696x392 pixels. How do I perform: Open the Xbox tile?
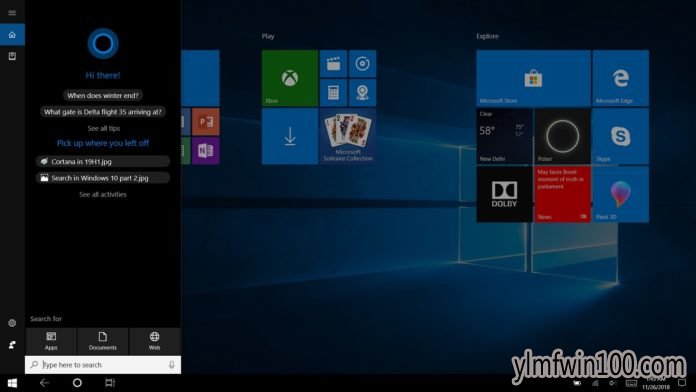pos(290,78)
